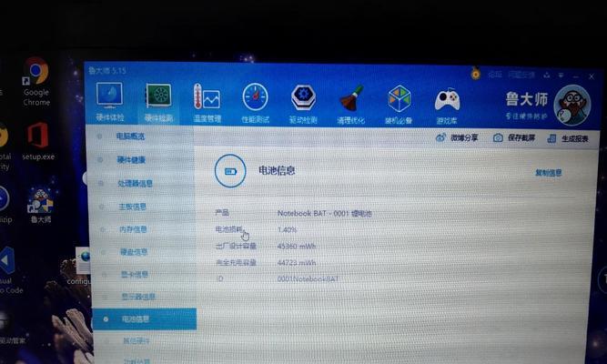Select 处理器信息 in the sidebar
Image resolution: width=607 pixels, height=364 pixels.
[135, 183]
